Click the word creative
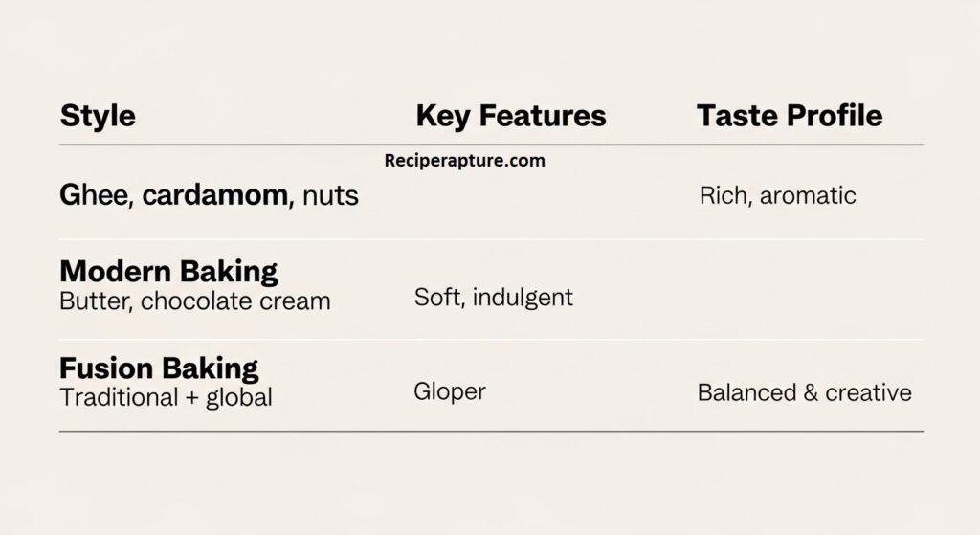The width and height of the screenshot is (980, 535). (x=867, y=392)
